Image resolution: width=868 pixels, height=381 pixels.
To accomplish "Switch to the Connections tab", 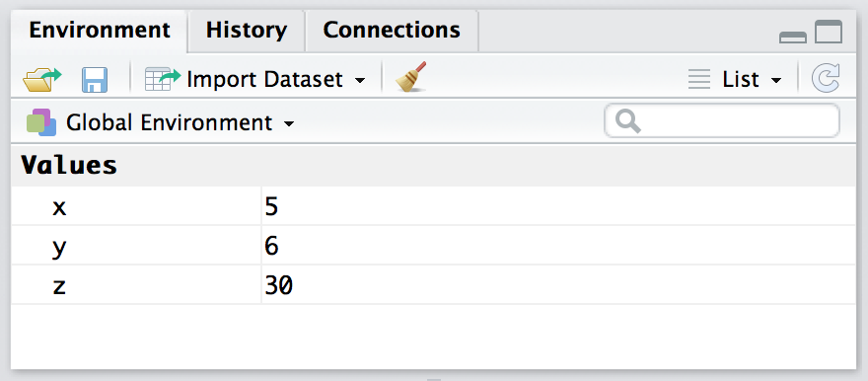I will pyautogui.click(x=392, y=30).
